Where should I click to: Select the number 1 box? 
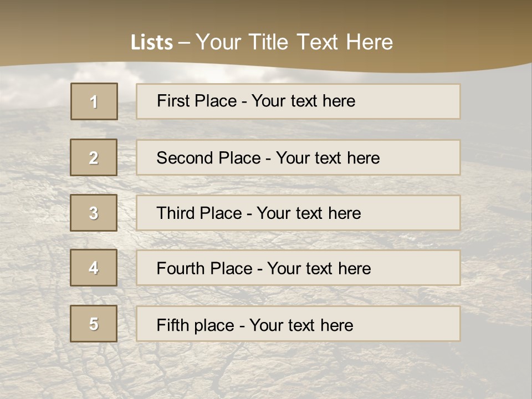click(94, 101)
